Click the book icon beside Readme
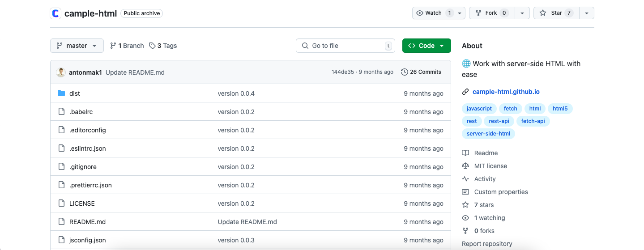Screen dimensions: 644x250 click(465, 153)
